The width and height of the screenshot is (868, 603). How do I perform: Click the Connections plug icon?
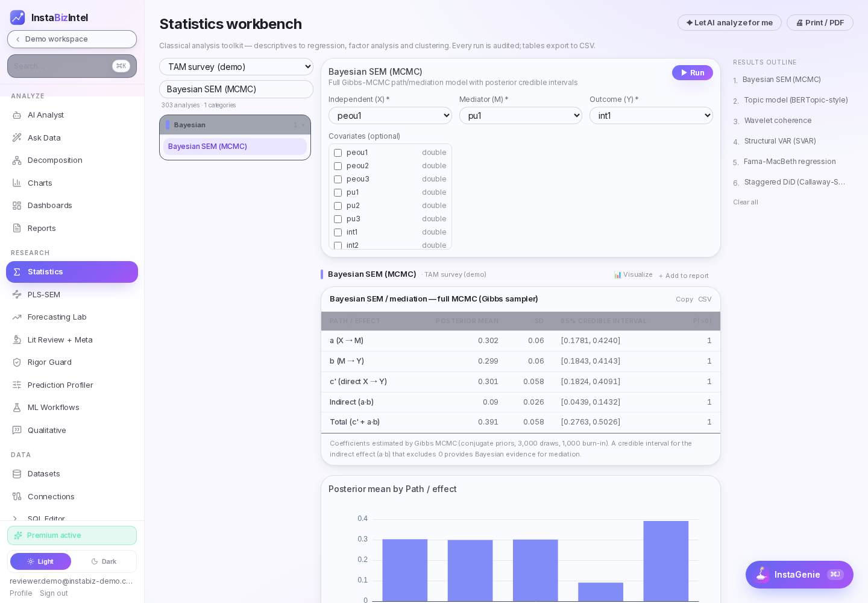click(x=17, y=496)
